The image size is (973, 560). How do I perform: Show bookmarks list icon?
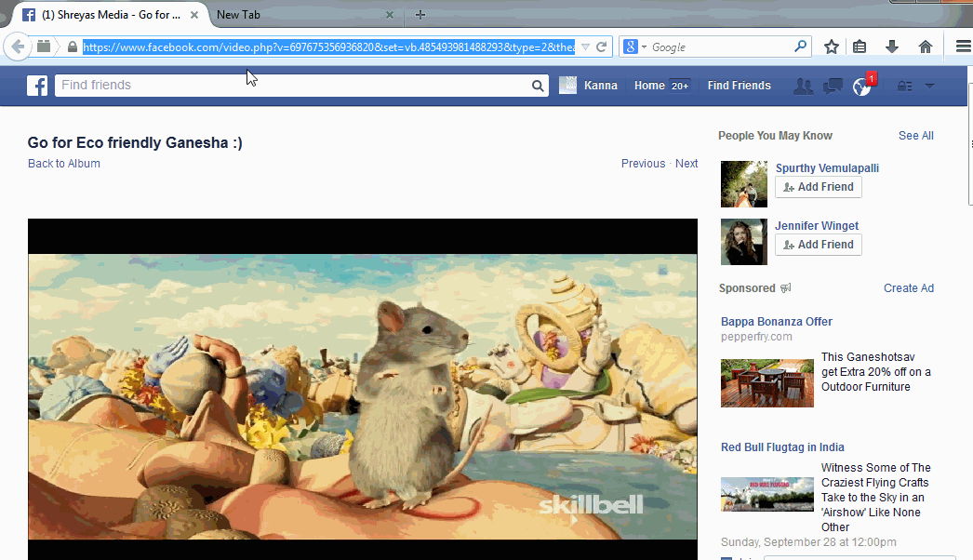860,47
